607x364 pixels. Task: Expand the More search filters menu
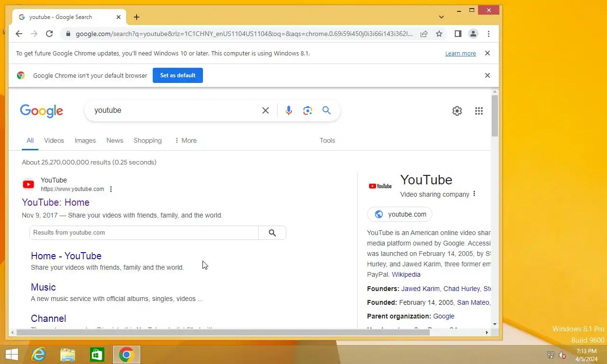185,140
